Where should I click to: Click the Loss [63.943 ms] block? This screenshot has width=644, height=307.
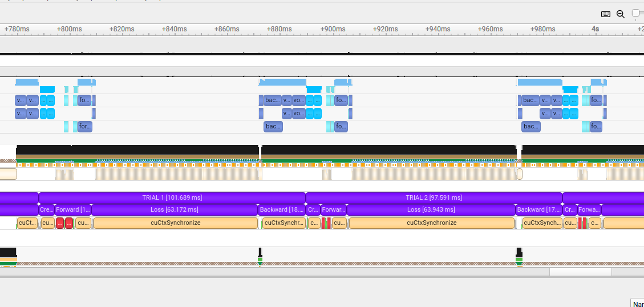431,210
